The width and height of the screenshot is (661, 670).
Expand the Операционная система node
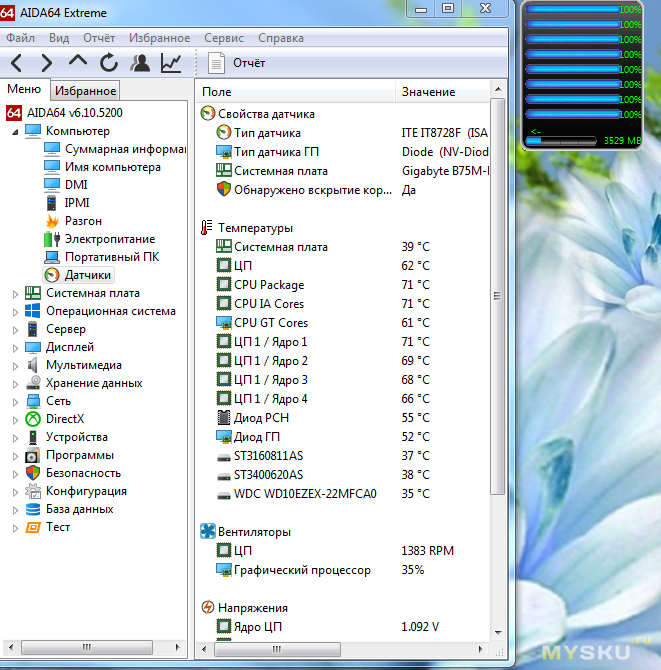pos(15,311)
